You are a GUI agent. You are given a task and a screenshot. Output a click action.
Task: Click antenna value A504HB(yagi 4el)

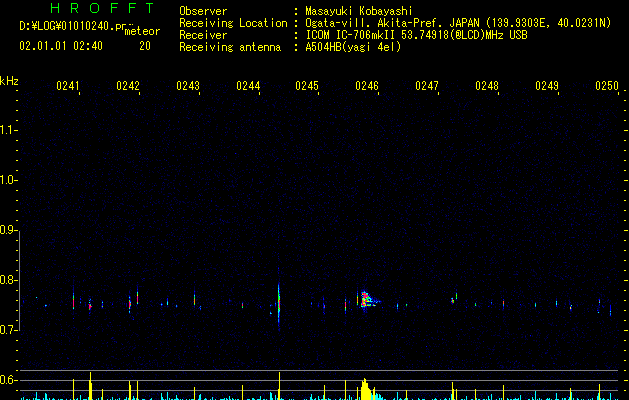[353, 47]
